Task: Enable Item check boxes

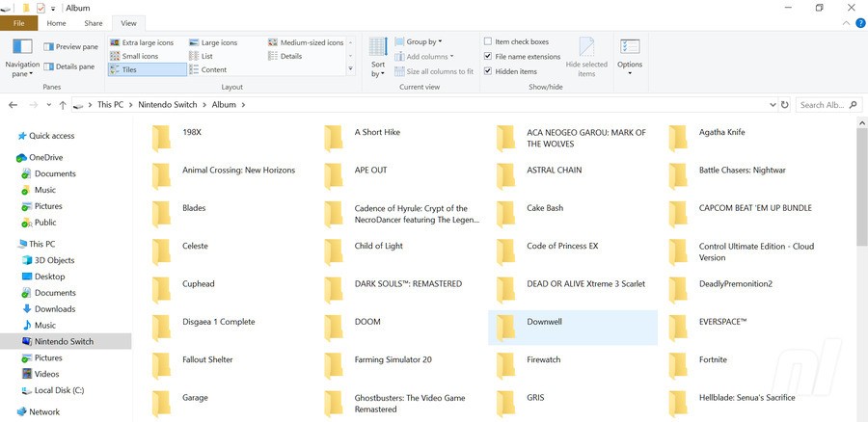Action: (x=488, y=42)
